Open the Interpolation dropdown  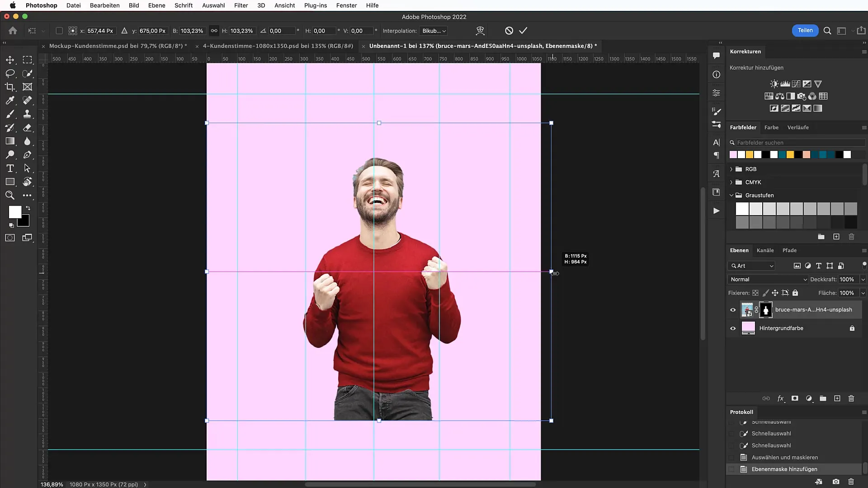click(x=434, y=31)
